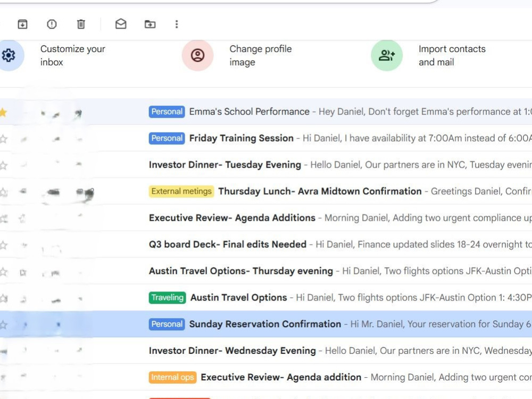The image size is (532, 399).
Task: Star the Thursday Lunch- Avra Midtown email
Action: (3, 192)
